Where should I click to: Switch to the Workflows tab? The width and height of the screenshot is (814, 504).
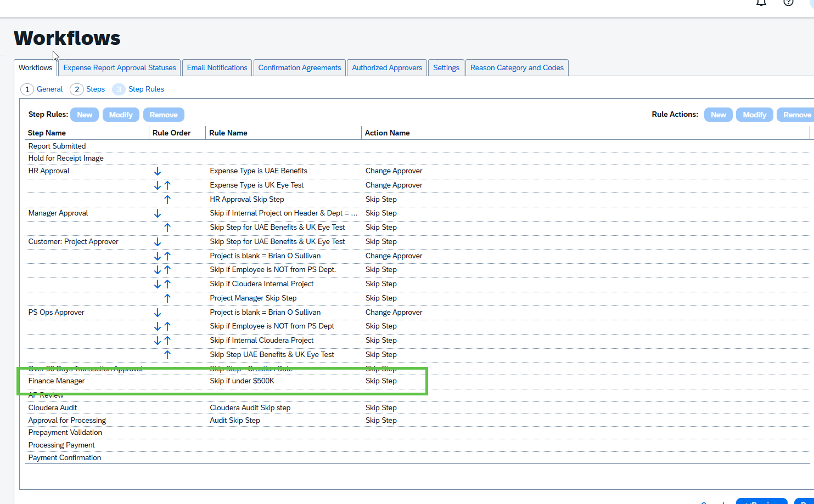click(x=36, y=67)
